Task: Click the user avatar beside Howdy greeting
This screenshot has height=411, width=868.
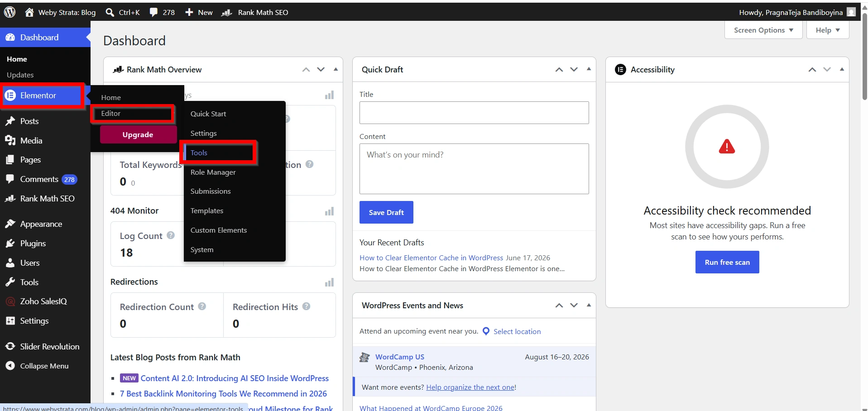Action: [x=851, y=12]
